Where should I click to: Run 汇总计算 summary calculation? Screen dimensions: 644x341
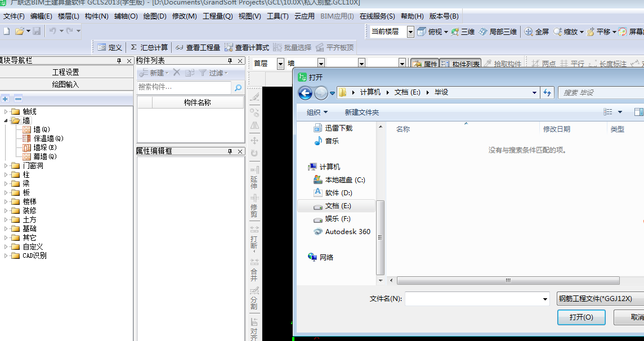pyautogui.click(x=149, y=48)
